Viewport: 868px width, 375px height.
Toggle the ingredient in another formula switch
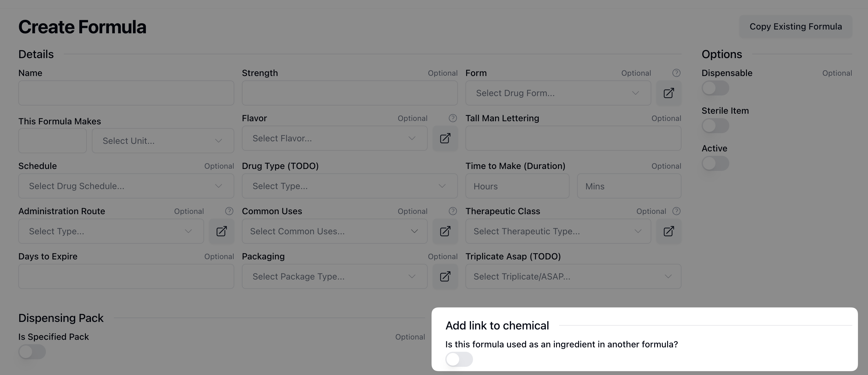[459, 359]
